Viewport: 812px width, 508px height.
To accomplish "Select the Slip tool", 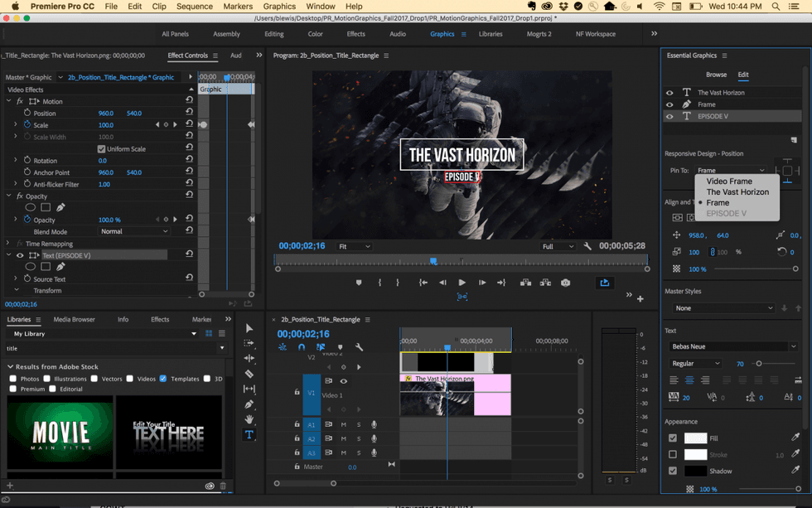I will pos(249,389).
